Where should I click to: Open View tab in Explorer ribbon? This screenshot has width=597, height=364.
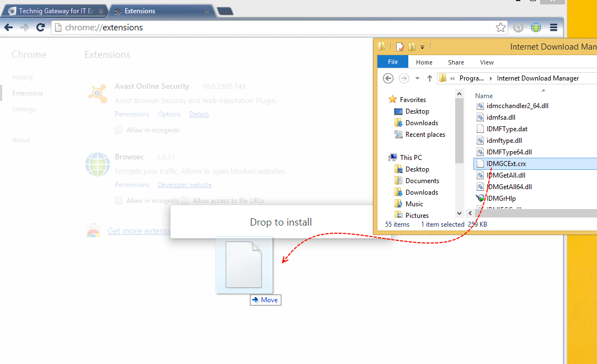pos(487,62)
